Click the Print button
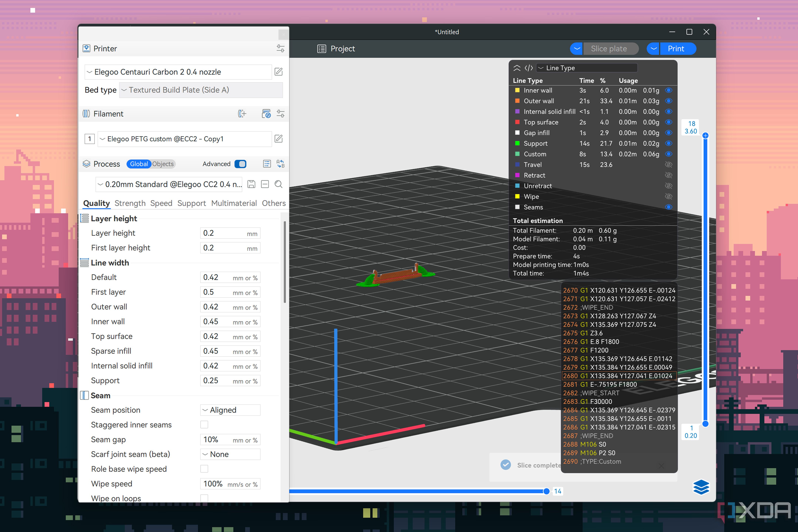This screenshot has height=532, width=798. pyautogui.click(x=678, y=49)
